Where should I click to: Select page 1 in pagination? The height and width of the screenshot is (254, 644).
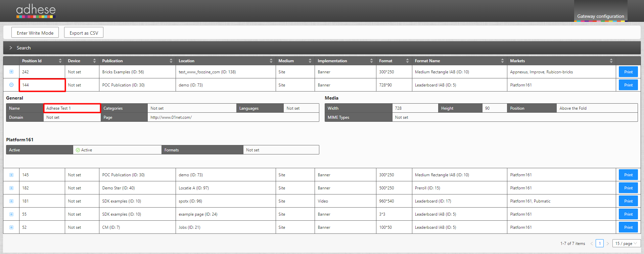600,244
